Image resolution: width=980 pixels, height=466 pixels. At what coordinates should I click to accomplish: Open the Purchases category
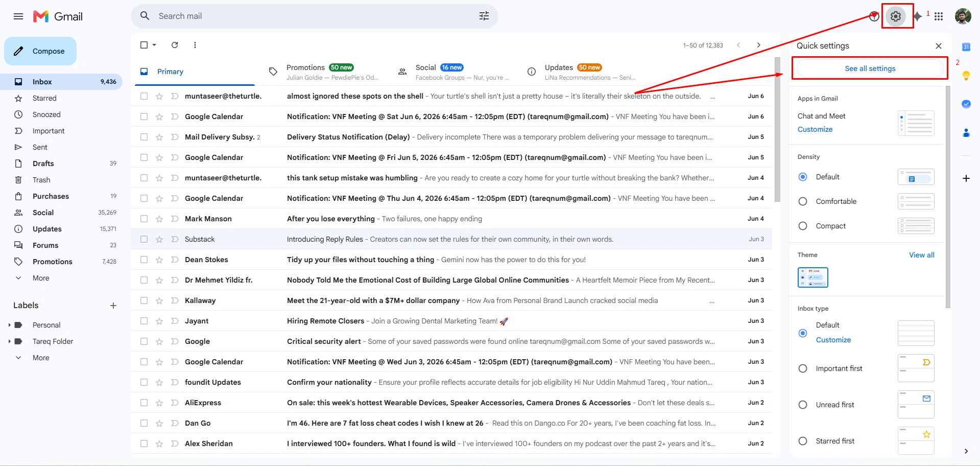pyautogui.click(x=51, y=196)
